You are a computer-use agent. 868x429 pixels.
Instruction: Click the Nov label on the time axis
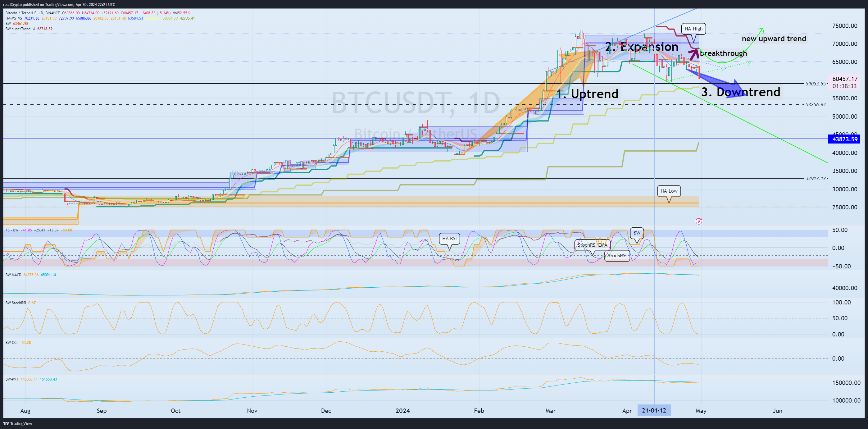[x=252, y=411]
